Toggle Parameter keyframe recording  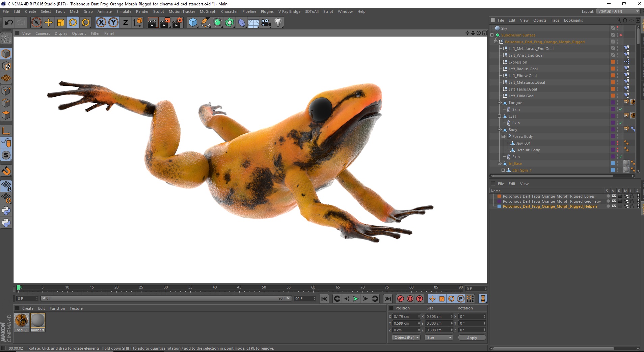[x=461, y=299]
